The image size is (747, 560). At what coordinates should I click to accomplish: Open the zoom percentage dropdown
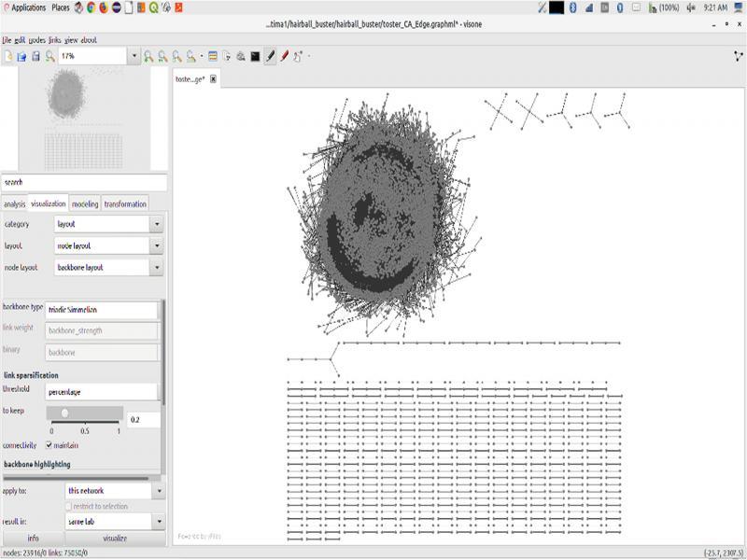pos(134,57)
